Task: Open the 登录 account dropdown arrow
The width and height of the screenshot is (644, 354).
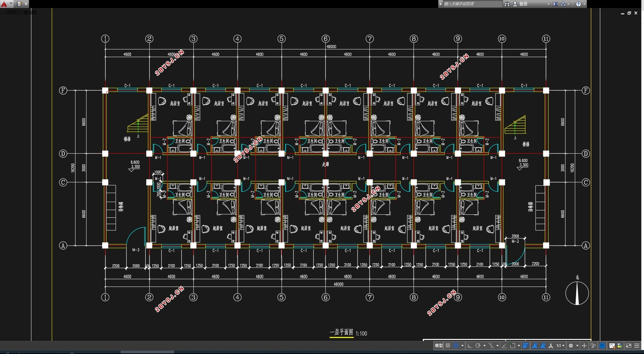Action: [548, 4]
